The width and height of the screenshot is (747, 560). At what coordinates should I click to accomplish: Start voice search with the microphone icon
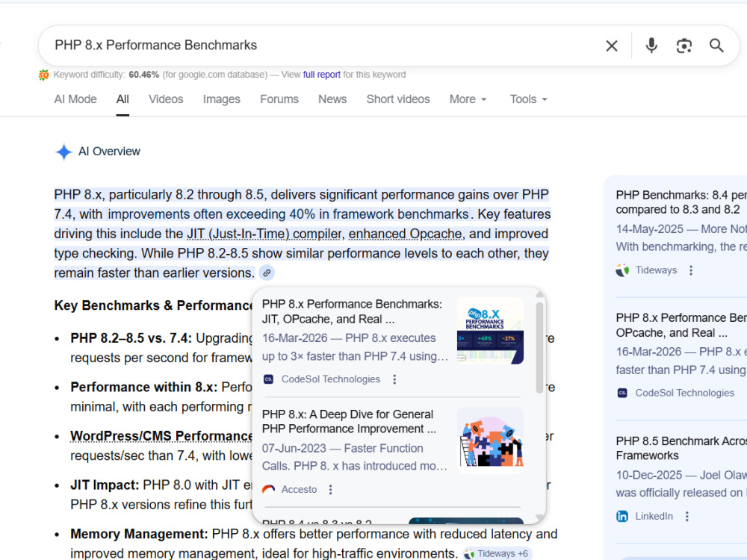pos(651,46)
